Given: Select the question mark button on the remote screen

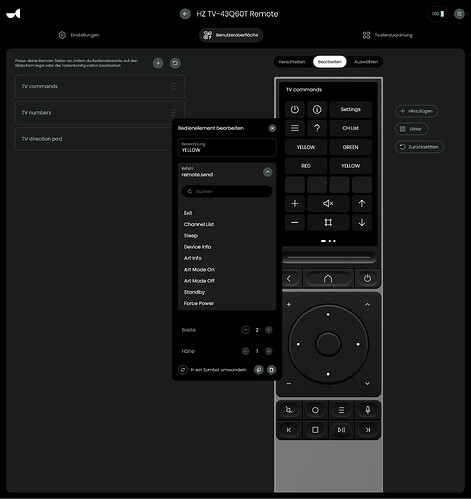Looking at the screenshot, I should pos(317,128).
